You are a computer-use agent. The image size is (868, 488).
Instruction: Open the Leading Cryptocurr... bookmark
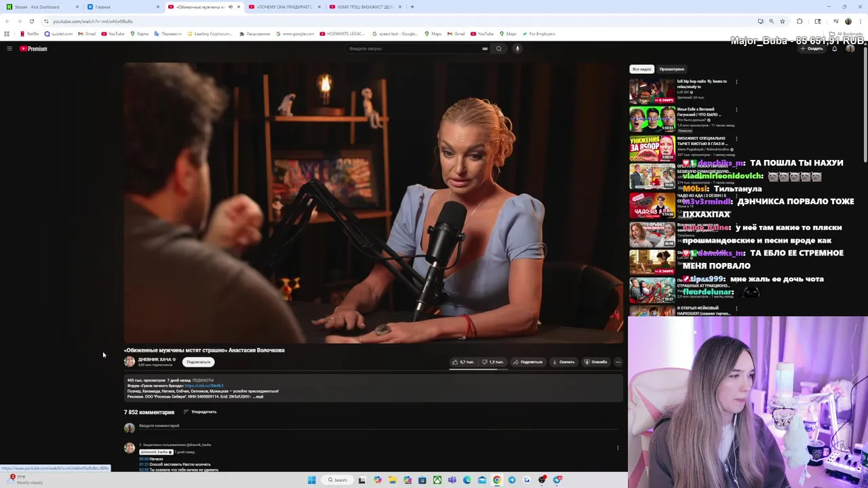point(210,34)
